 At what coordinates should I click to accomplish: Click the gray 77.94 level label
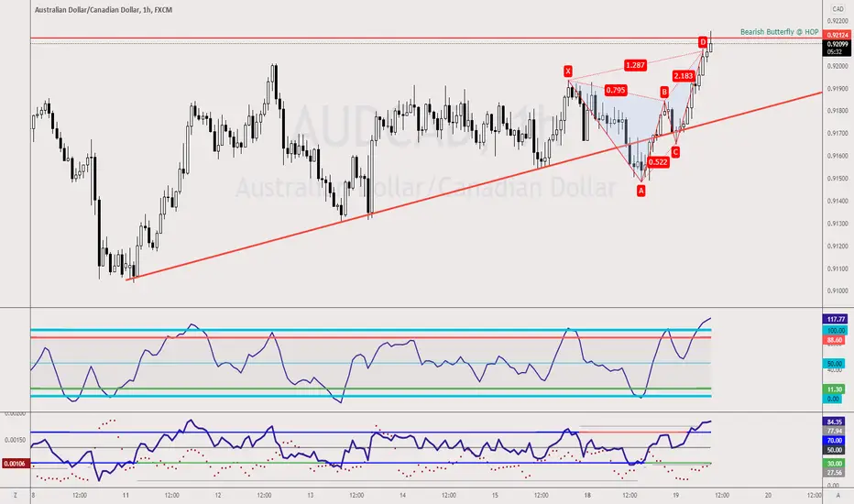pos(835,431)
